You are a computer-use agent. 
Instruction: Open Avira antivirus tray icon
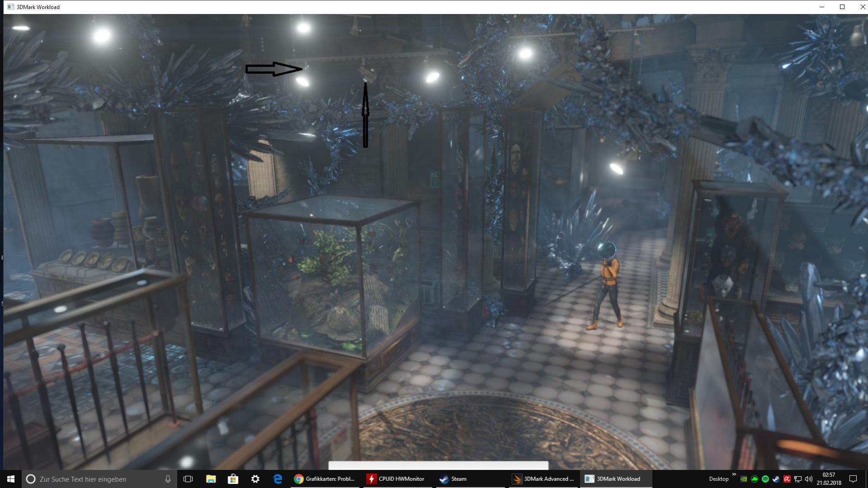click(787, 479)
